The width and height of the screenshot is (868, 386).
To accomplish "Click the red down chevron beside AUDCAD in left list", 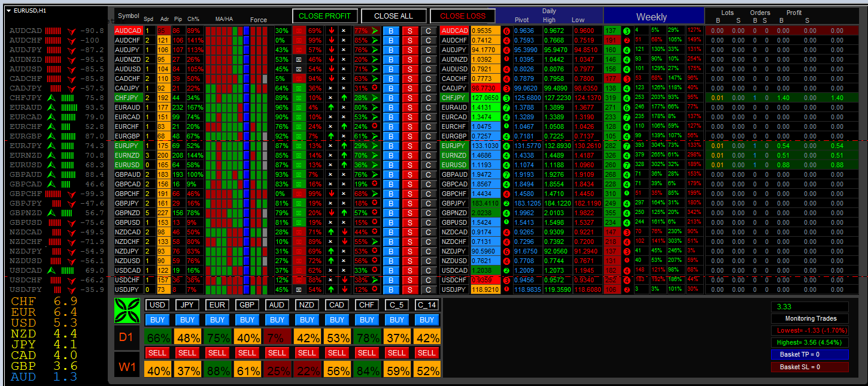I will pyautogui.click(x=72, y=31).
